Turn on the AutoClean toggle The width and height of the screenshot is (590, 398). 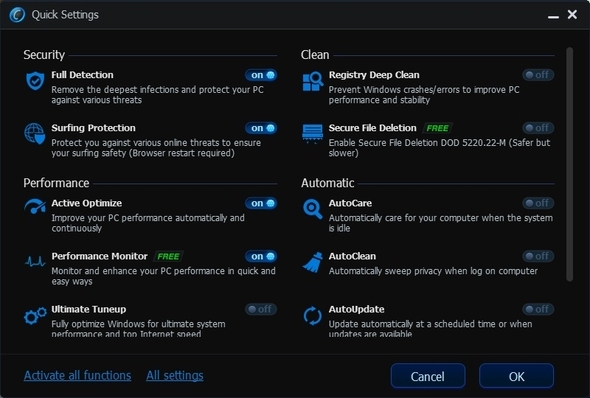538,256
